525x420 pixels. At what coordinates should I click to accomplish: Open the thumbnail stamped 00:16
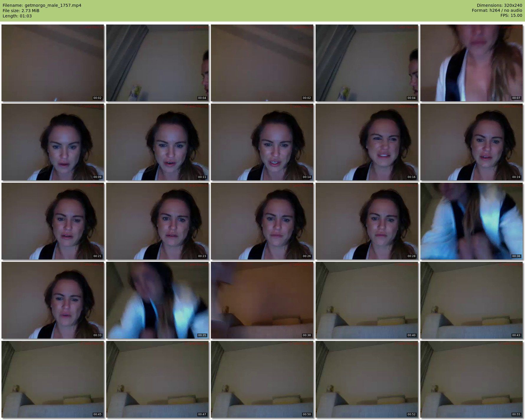coord(367,142)
